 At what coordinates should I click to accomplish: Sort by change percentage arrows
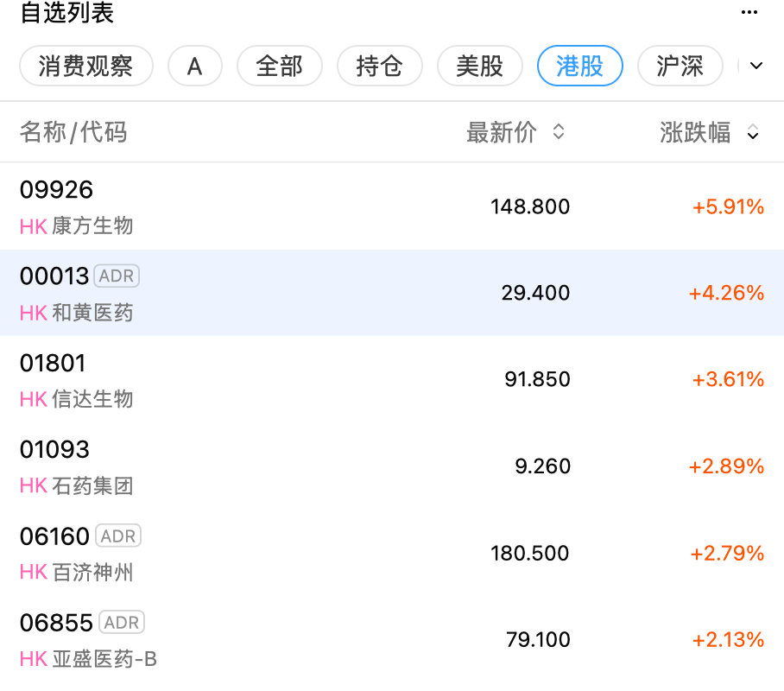[753, 132]
